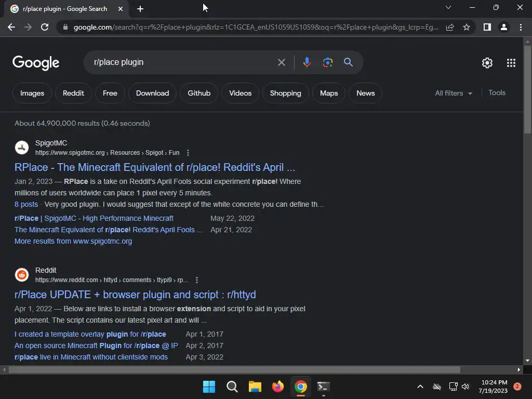Clear the search box text
Viewport: 532px width, 399px height.
(281, 62)
